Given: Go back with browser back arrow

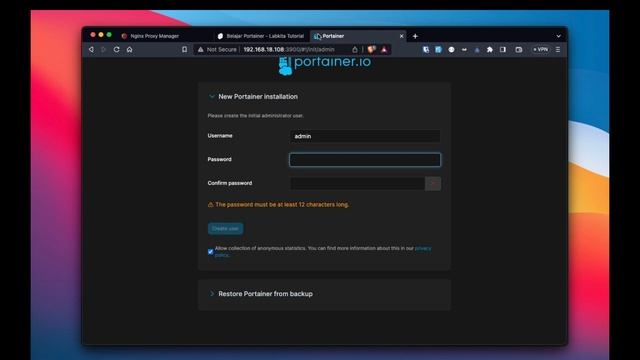Looking at the screenshot, I should (x=91, y=49).
